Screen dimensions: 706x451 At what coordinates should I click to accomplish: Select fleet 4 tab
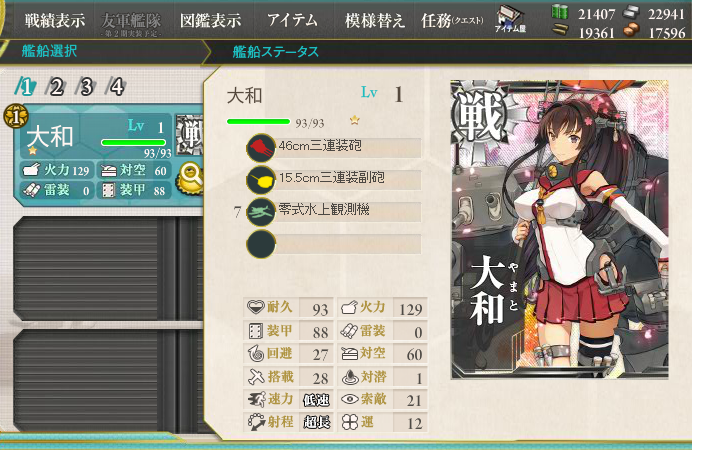[116, 86]
